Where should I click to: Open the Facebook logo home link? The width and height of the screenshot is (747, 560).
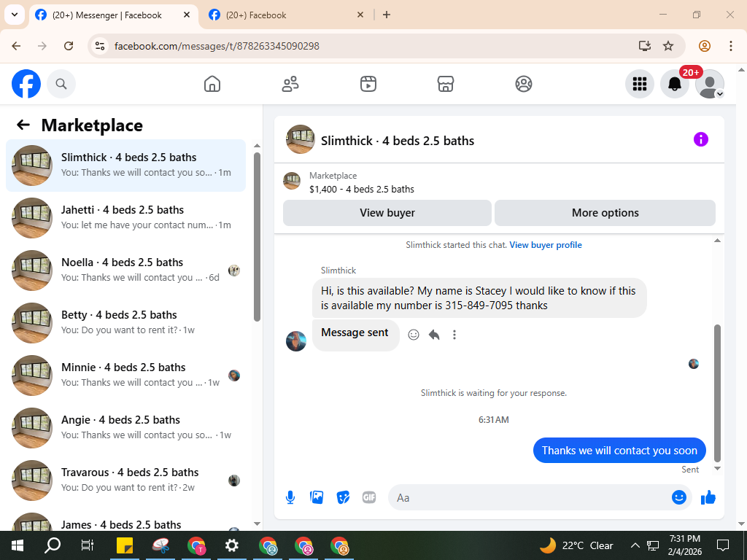point(26,85)
